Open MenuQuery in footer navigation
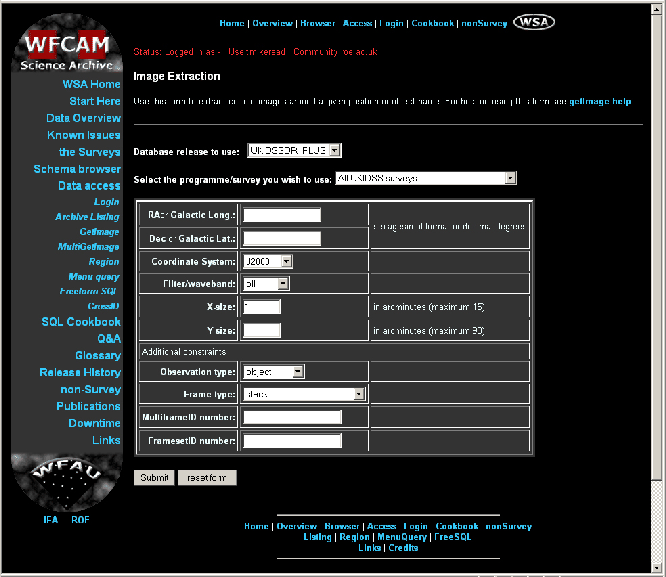This screenshot has height=577, width=666. point(402,537)
